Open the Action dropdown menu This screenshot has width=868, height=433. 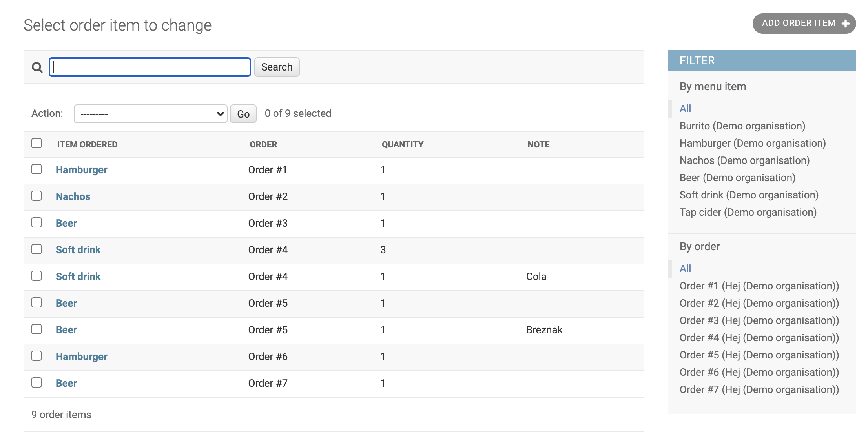point(150,113)
